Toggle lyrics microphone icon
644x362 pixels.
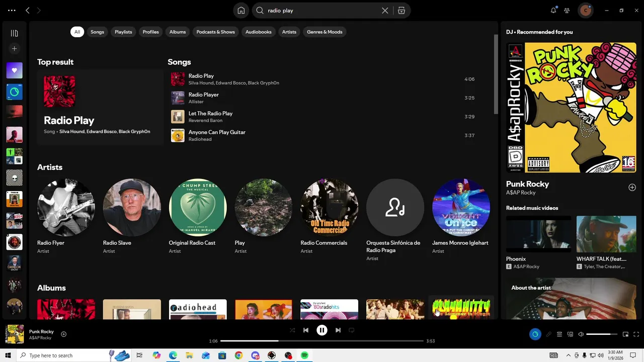(548, 334)
